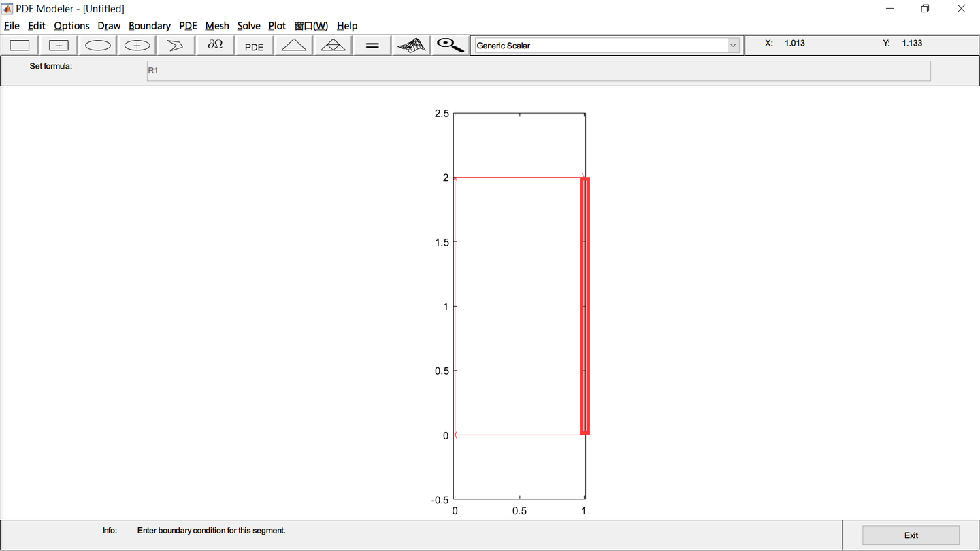Click the Exit button
980x551 pixels.
click(x=910, y=535)
